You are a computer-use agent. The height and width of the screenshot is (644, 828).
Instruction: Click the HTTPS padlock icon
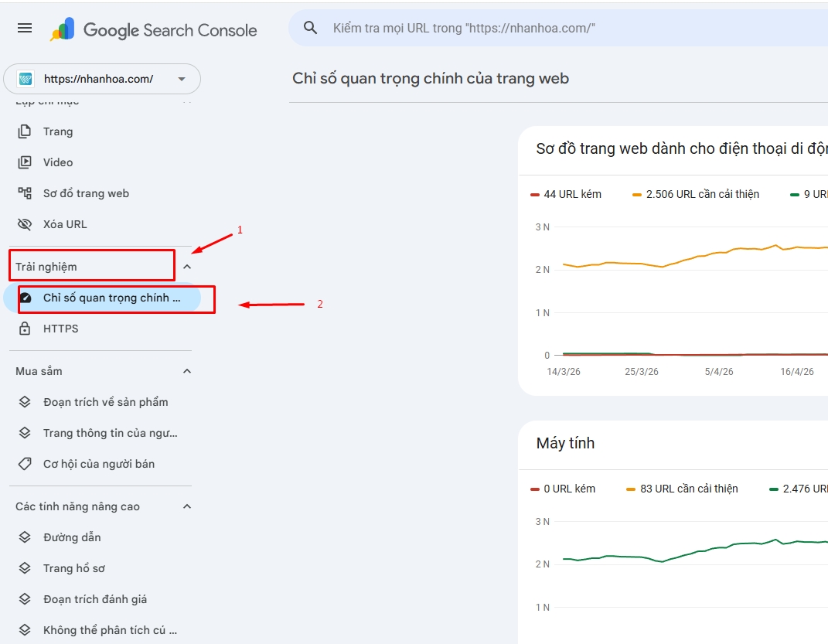24,329
